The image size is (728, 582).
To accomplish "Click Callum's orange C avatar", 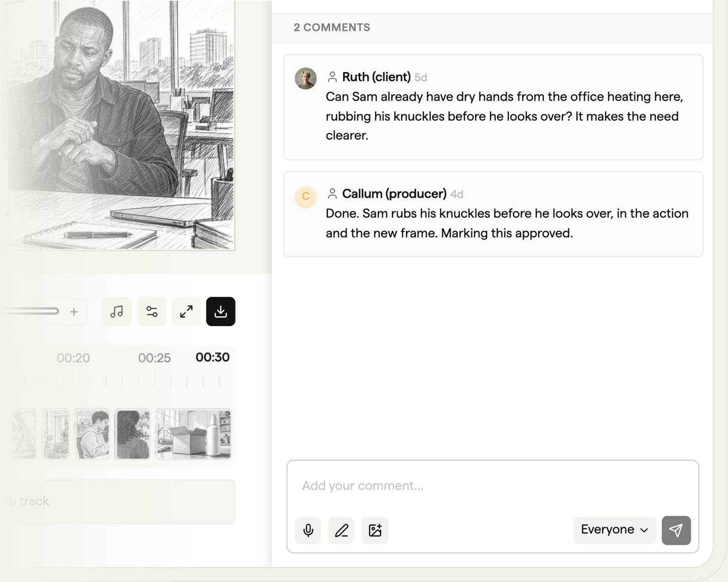I will point(306,196).
